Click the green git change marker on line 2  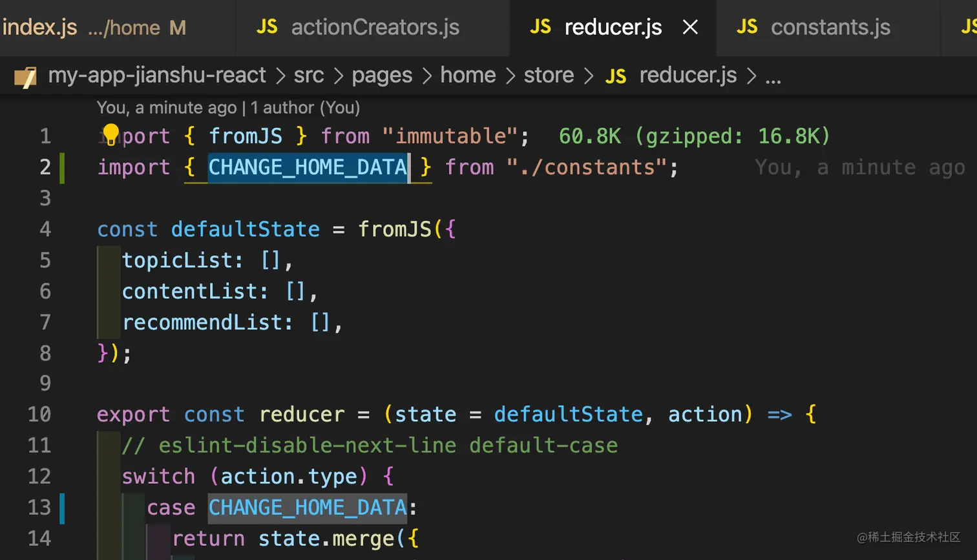[62, 167]
